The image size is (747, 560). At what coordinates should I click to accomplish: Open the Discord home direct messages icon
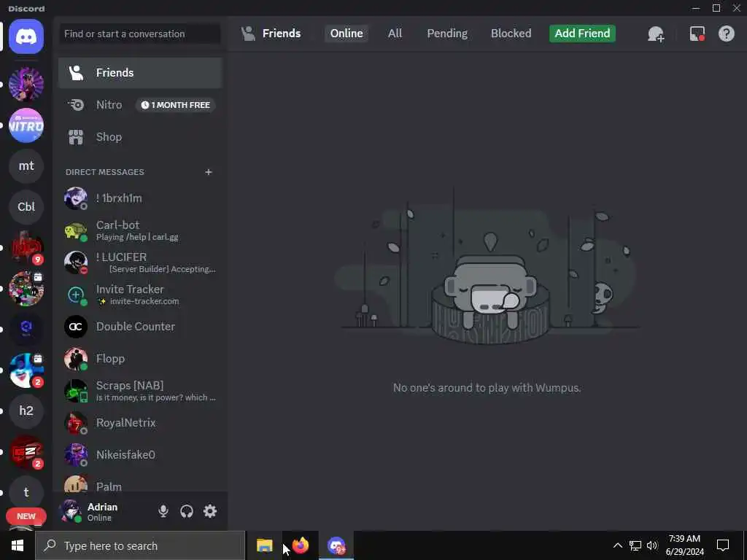[x=26, y=36]
